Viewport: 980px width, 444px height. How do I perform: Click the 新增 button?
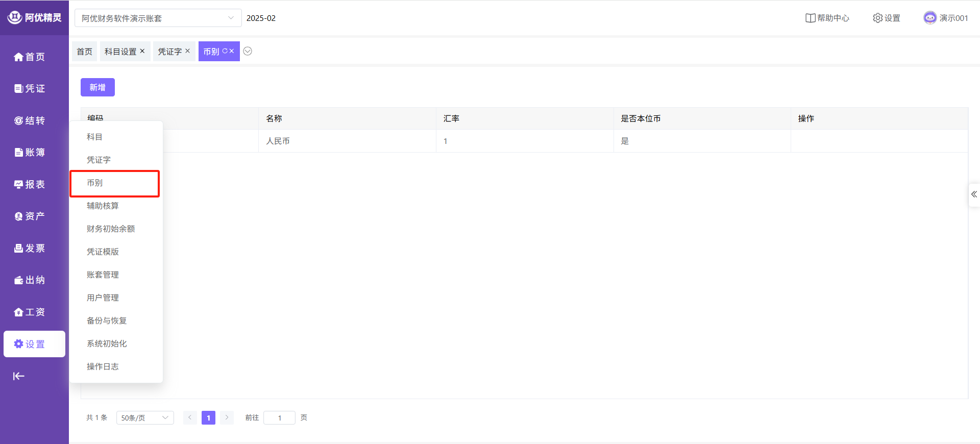pyautogui.click(x=97, y=87)
